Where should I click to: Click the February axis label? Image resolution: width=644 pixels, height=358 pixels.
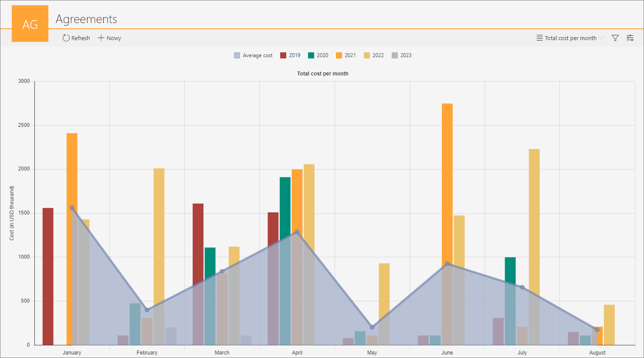pyautogui.click(x=147, y=353)
